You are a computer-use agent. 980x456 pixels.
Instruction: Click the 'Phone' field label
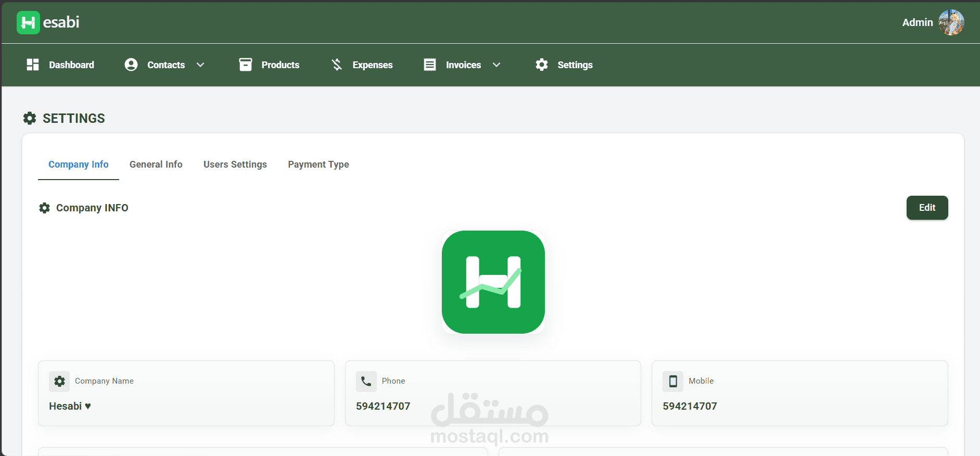393,381
